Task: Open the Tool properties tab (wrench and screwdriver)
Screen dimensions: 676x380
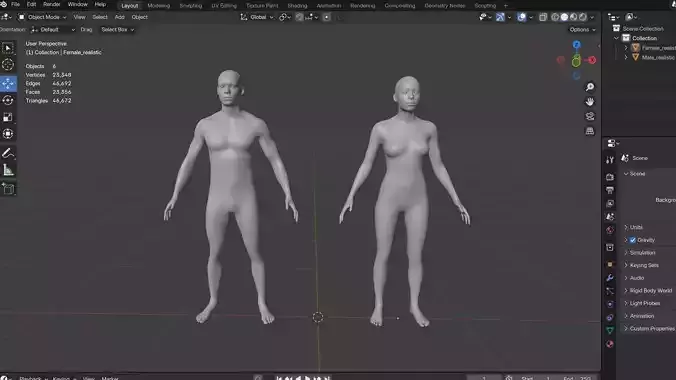Action: click(610, 160)
